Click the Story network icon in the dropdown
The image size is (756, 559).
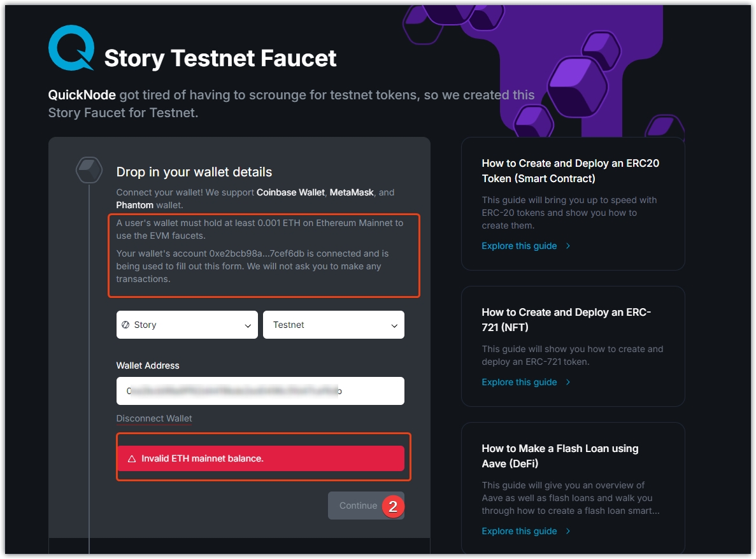125,325
